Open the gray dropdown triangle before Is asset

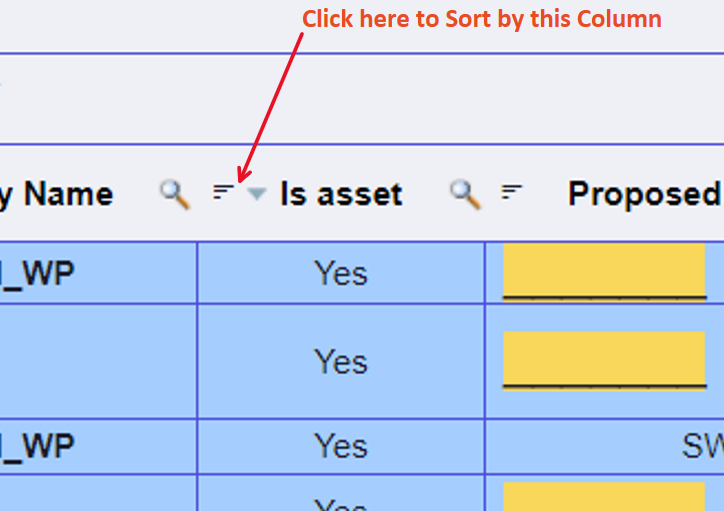[x=257, y=194]
